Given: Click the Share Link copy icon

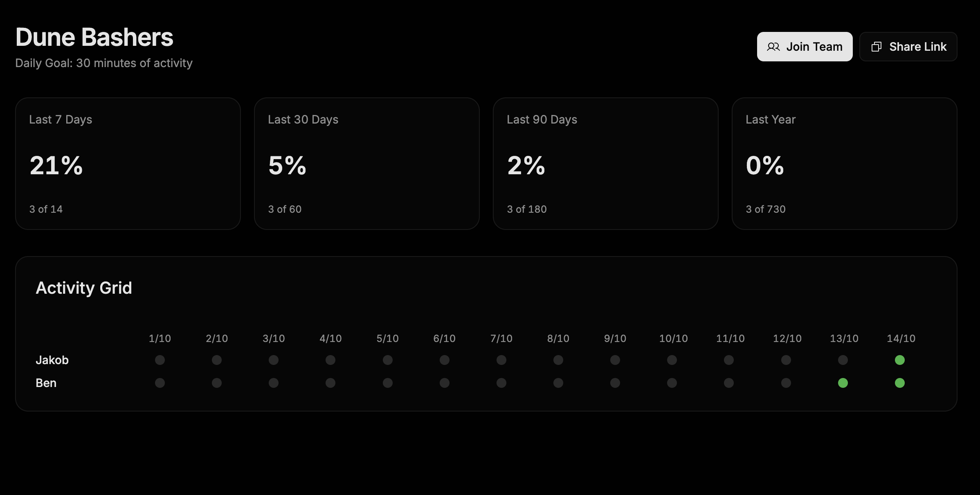Looking at the screenshot, I should coord(876,47).
